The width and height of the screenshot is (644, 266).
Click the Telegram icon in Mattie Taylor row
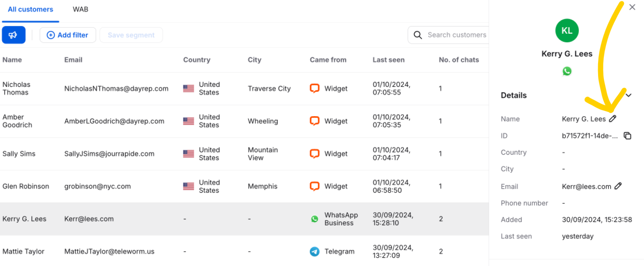(315, 252)
